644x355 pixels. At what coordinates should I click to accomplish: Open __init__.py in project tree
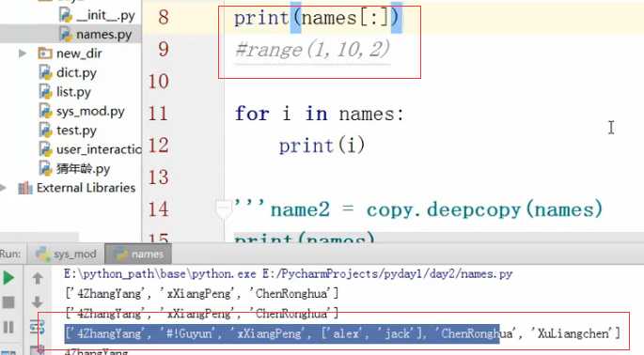tap(105, 15)
